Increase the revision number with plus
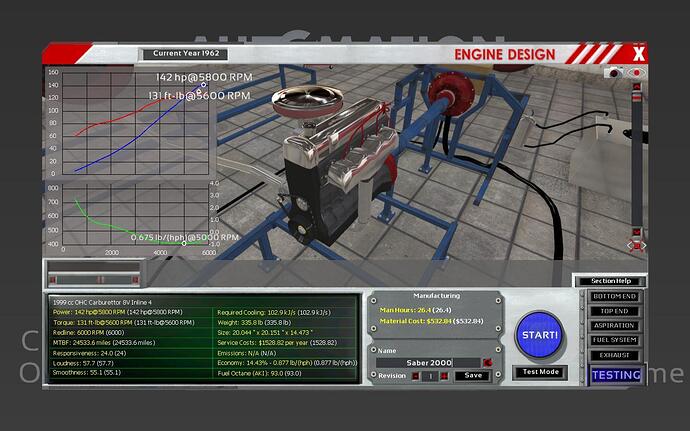The width and height of the screenshot is (690, 431). pyautogui.click(x=442, y=376)
